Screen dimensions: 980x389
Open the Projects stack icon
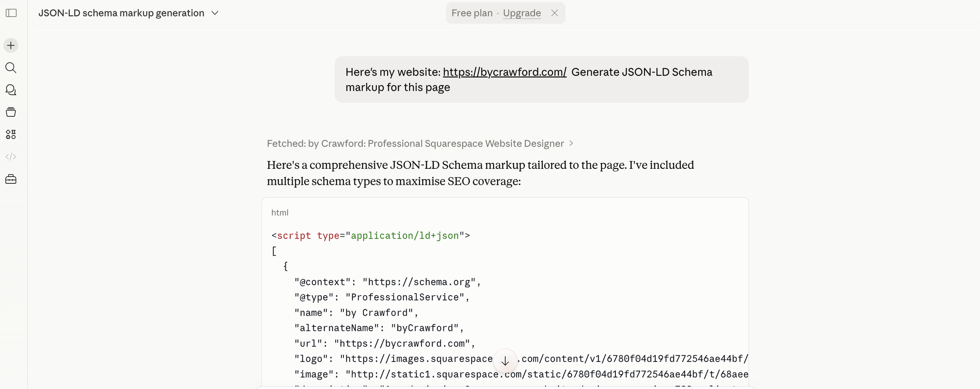[x=11, y=112]
